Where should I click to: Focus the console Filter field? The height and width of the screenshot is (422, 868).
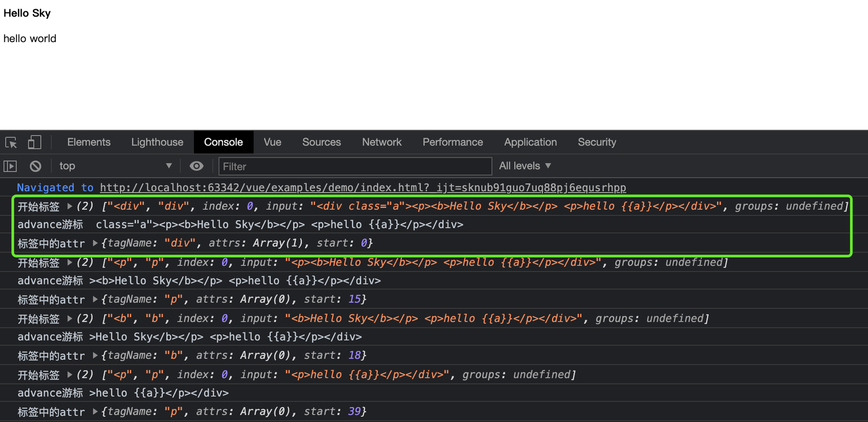pos(355,166)
